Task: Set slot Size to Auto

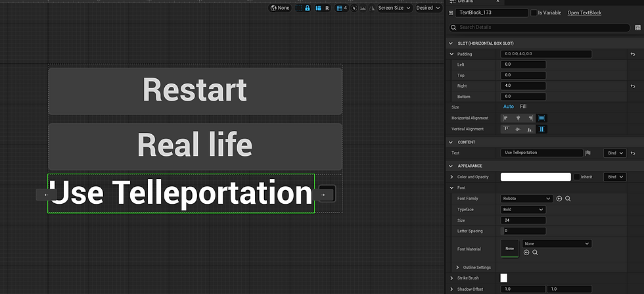Action: [x=509, y=107]
